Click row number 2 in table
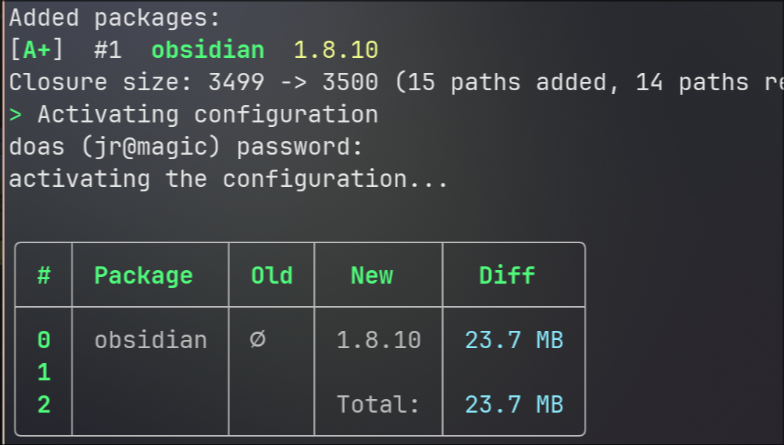Screen dimensions: 784x445 point(44,404)
